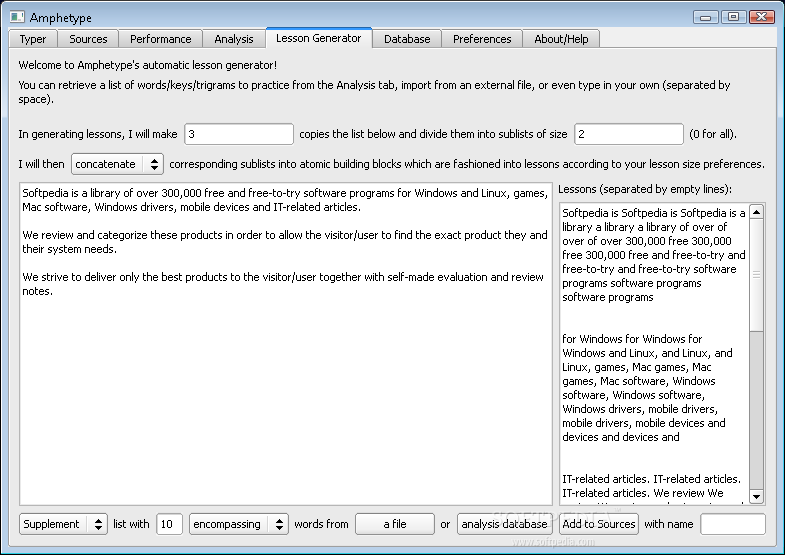
Task: Click the analysis database button
Action: 504,524
